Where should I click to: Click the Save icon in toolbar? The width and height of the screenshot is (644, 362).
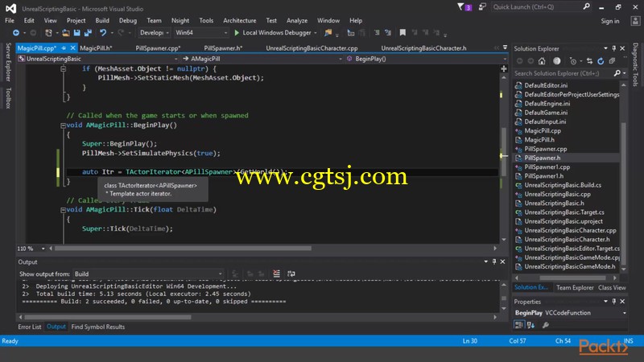[x=76, y=32]
